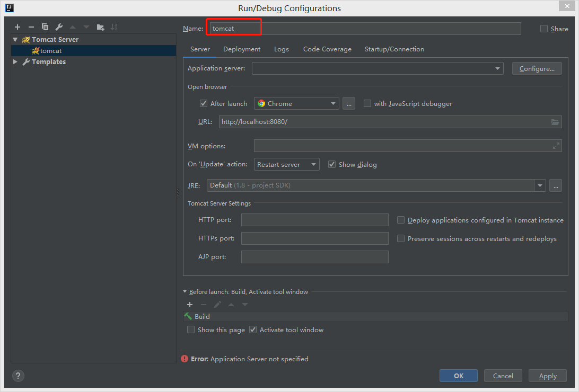Switch to the Deployment tab
Viewport: 579px width, 392px height.
click(241, 49)
